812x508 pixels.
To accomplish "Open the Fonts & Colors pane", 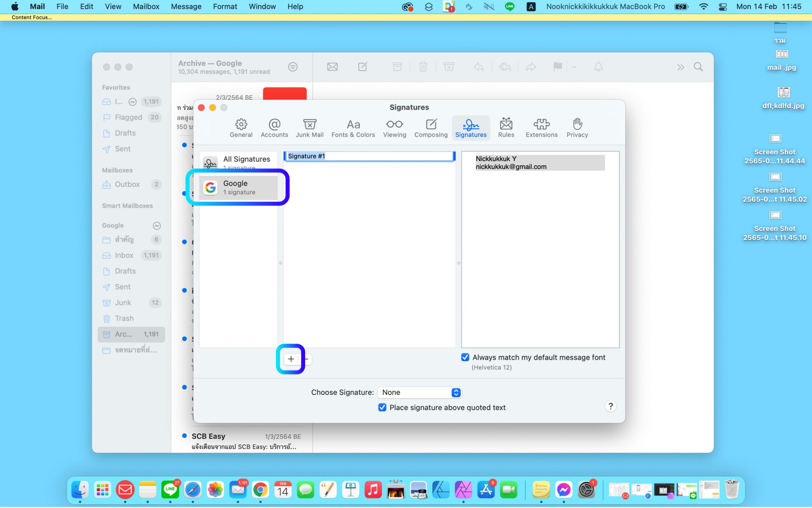I will 353,128.
